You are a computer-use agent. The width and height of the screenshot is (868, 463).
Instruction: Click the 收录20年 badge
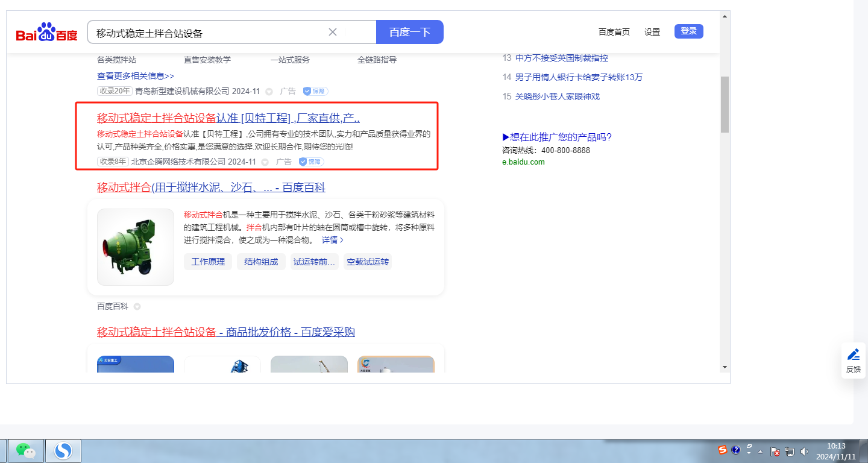tap(115, 91)
